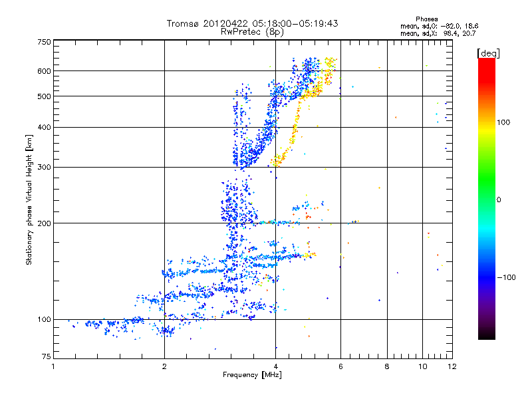The width and height of the screenshot is (532, 399).
Task: Click the y-axis tick label '75'
Action: (x=47, y=356)
